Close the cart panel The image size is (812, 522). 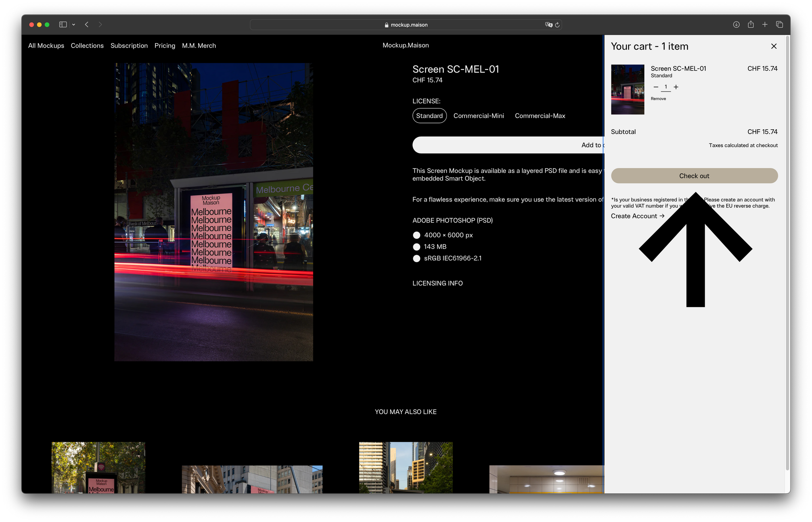click(x=774, y=46)
